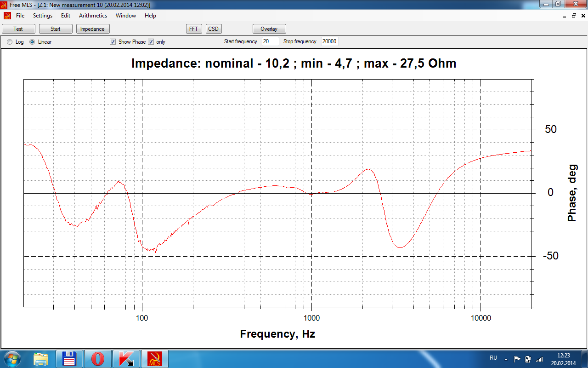Focus the Start frequency input field
Image resolution: width=588 pixels, height=368 pixels.
pyautogui.click(x=271, y=41)
